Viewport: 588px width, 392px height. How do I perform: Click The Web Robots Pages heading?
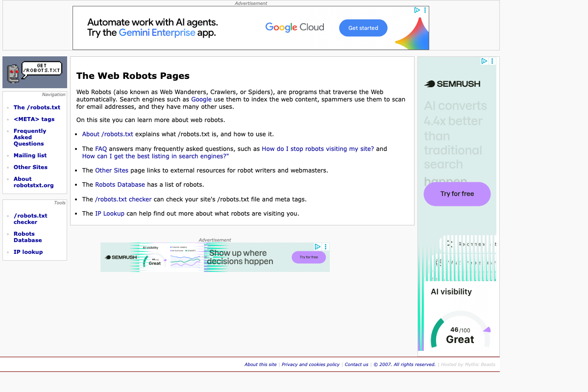(x=133, y=76)
